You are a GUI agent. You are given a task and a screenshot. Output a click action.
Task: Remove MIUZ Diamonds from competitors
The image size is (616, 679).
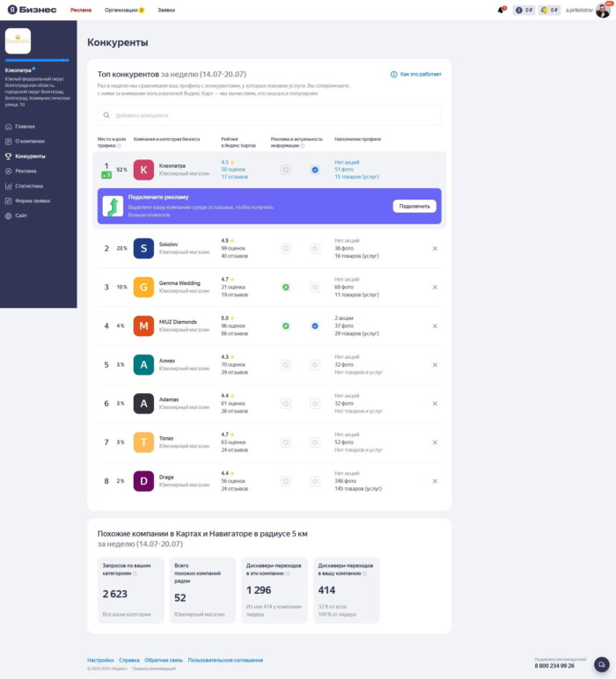point(435,326)
